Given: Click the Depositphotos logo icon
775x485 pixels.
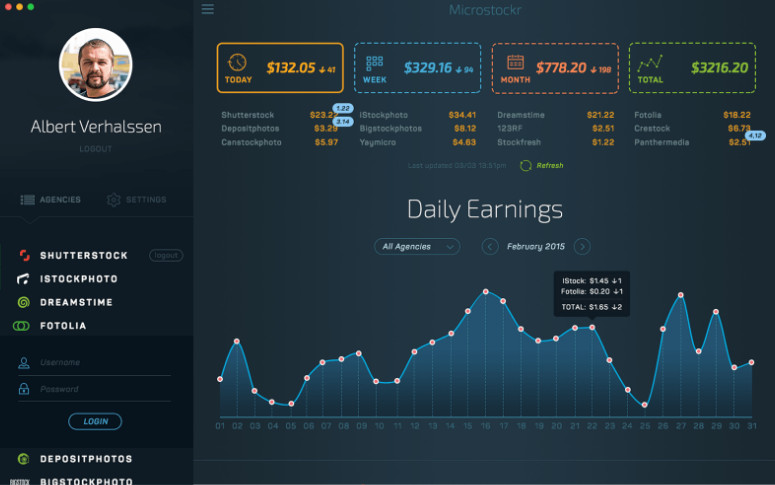Looking at the screenshot, I should (x=23, y=459).
